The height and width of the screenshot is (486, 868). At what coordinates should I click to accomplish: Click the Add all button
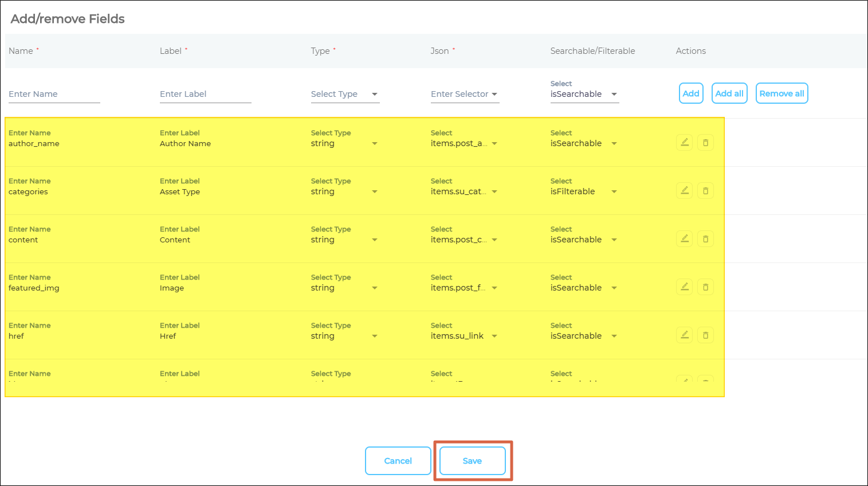(x=729, y=93)
